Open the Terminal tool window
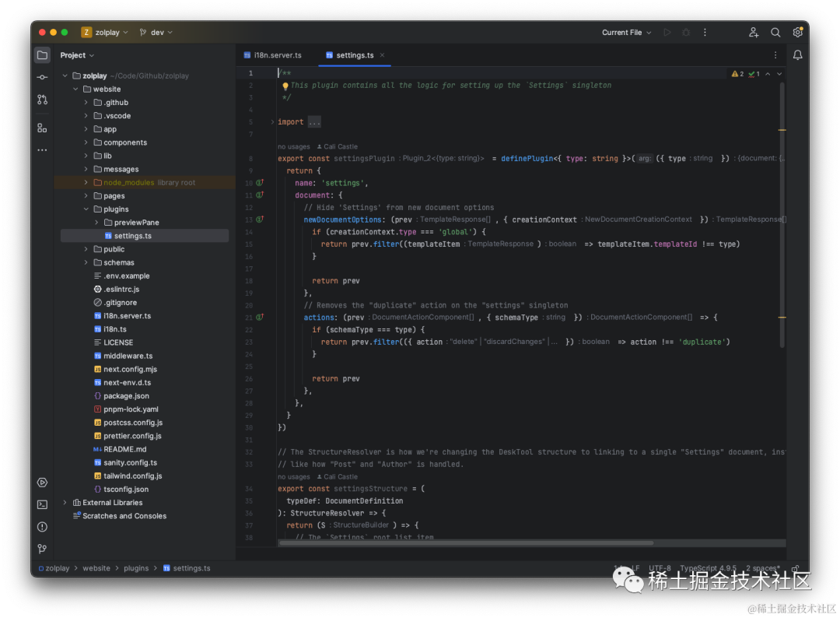 pos(42,504)
